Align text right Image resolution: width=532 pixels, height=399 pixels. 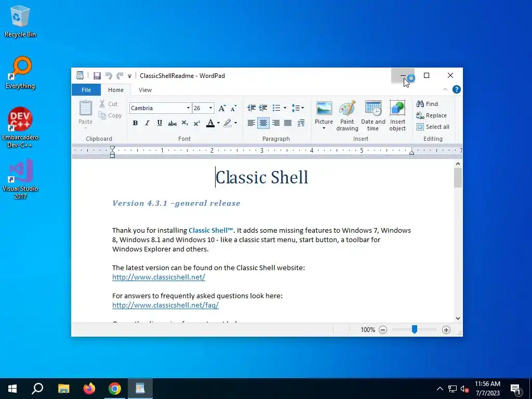click(x=276, y=123)
